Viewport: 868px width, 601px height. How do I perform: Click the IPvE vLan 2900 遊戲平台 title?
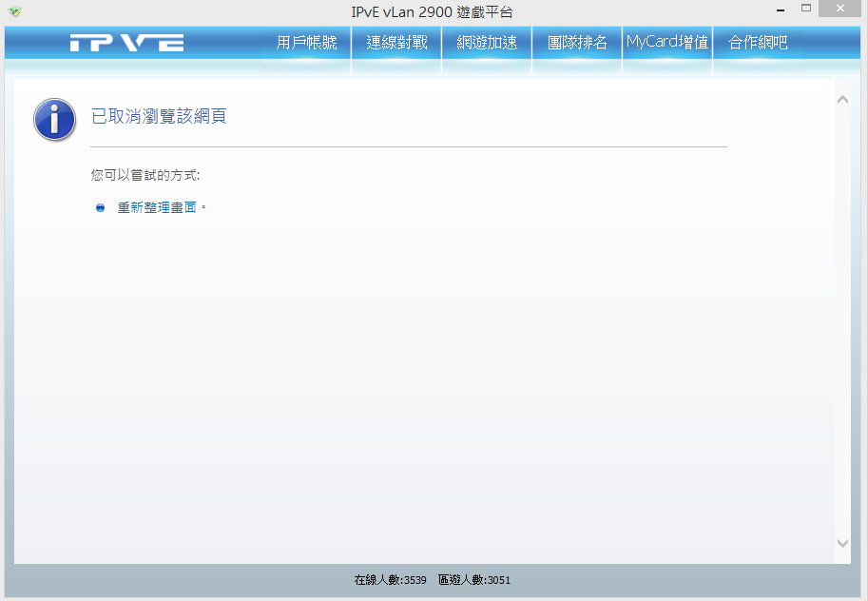click(x=433, y=11)
